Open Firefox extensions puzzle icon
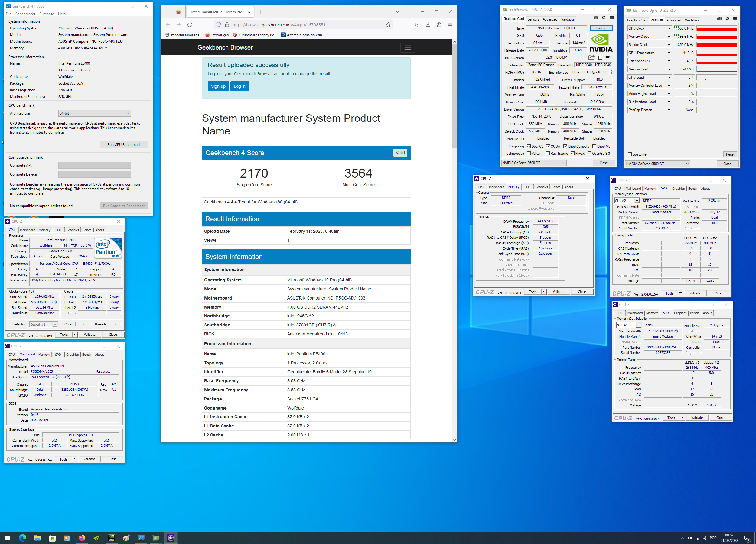Screen dimensions: 756x544 pos(439,25)
